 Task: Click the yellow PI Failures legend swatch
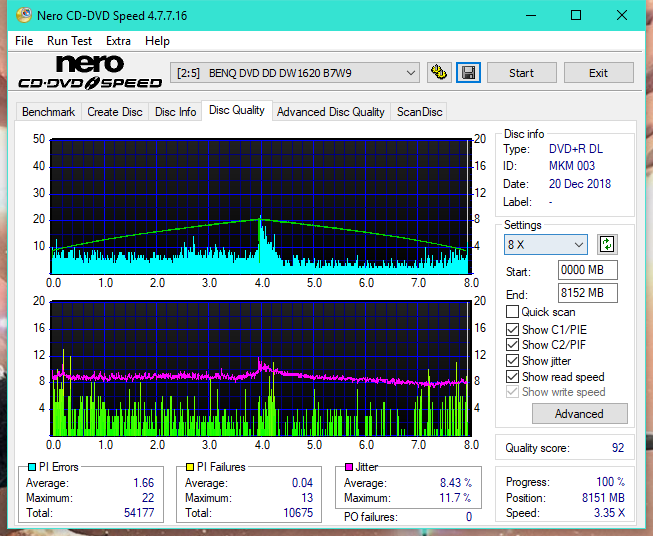190,467
